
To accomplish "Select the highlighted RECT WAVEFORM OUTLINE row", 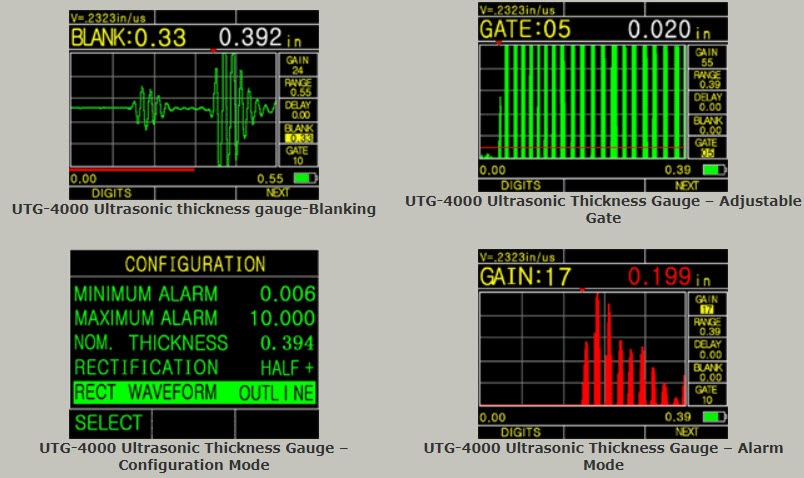I will pos(194,392).
